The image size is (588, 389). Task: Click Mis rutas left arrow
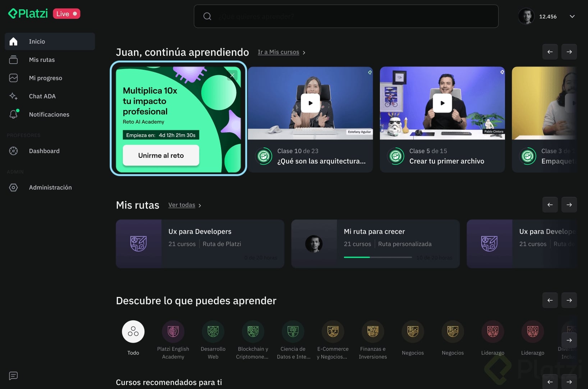pos(550,205)
